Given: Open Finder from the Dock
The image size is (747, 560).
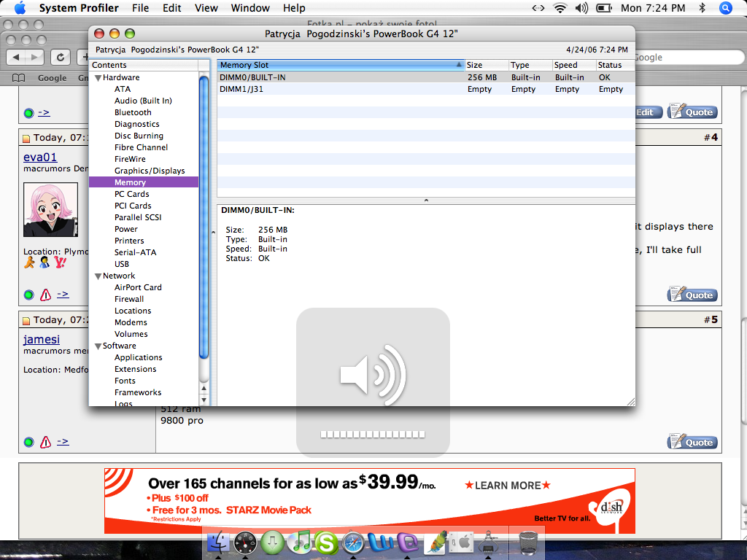Looking at the screenshot, I should 217,542.
